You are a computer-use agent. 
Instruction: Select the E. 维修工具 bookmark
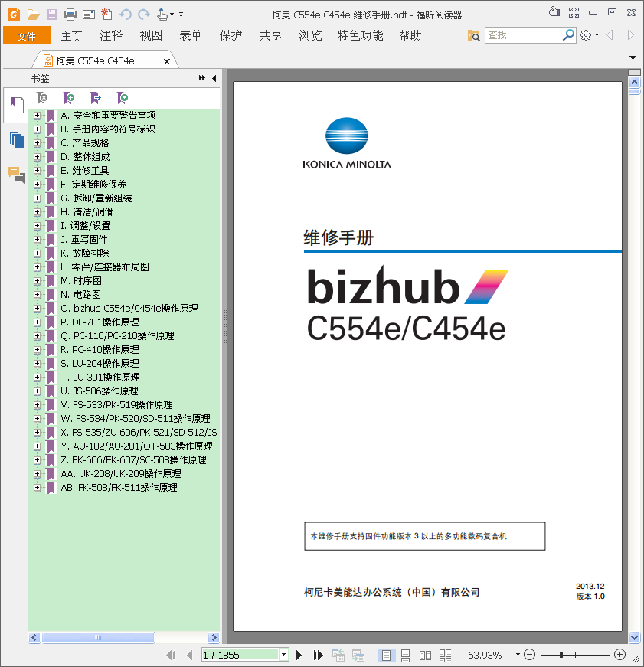(85, 171)
